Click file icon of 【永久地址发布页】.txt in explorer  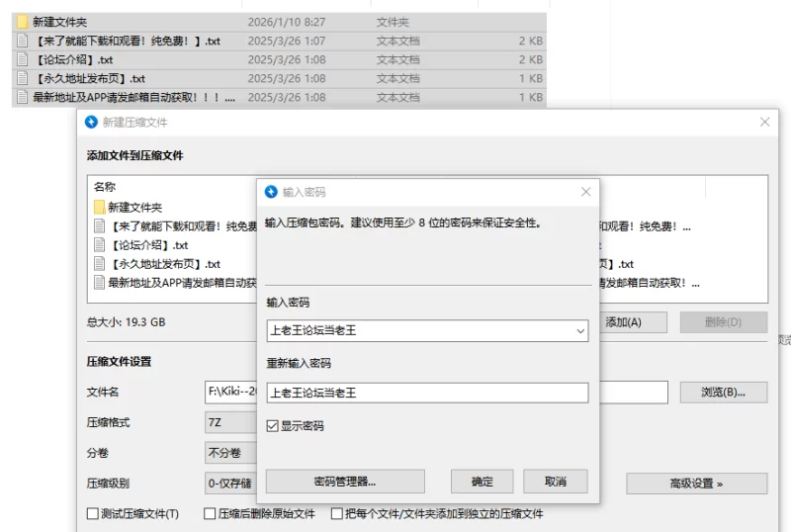[22, 78]
